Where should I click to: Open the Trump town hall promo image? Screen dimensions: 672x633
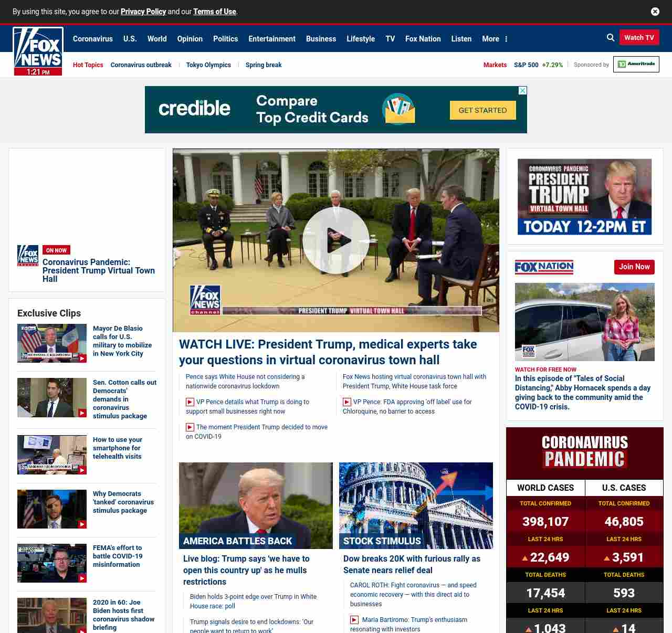tap(584, 197)
